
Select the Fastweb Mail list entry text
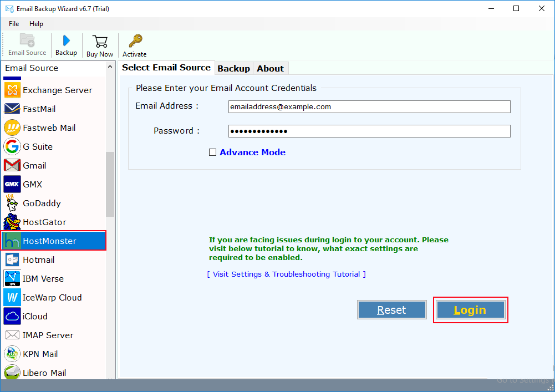pyautogui.click(x=49, y=128)
